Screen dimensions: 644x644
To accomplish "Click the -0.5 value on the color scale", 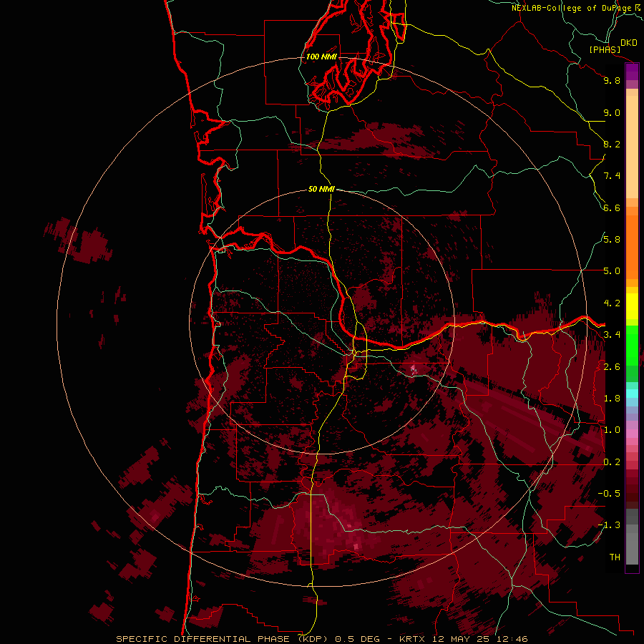I will pyautogui.click(x=609, y=494).
